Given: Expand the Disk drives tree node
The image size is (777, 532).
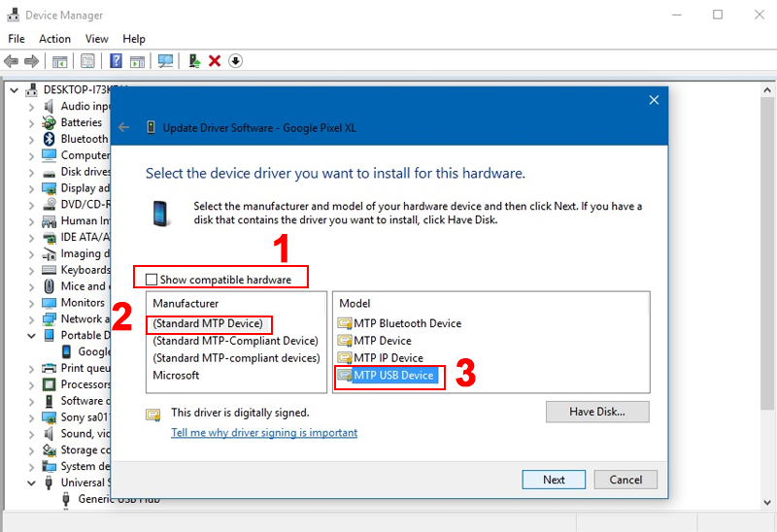Looking at the screenshot, I should click(x=32, y=173).
